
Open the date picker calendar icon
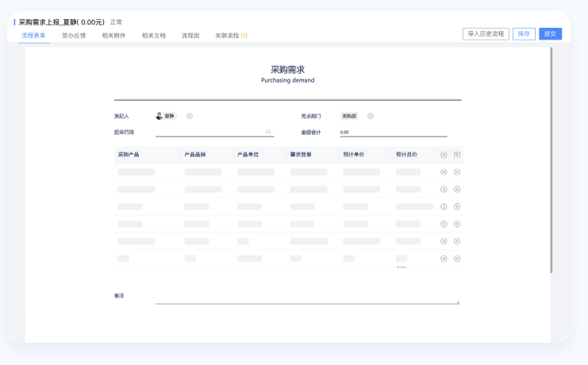click(x=268, y=133)
